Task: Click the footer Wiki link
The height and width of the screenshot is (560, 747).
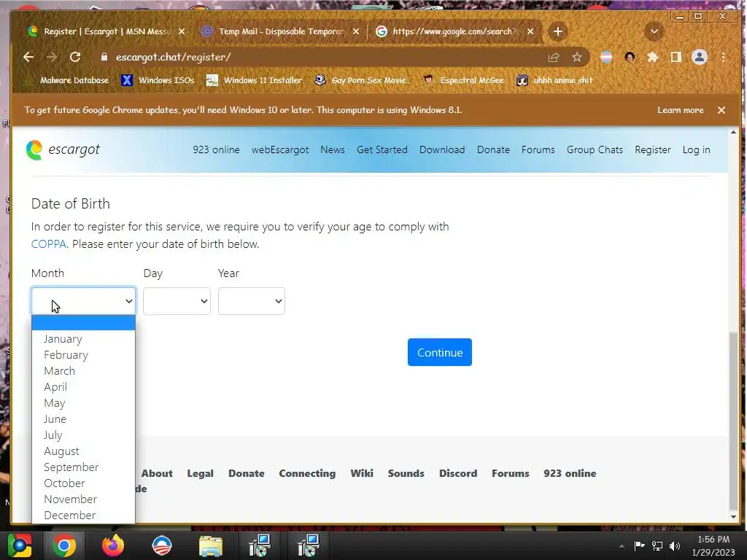Action: pos(362,473)
